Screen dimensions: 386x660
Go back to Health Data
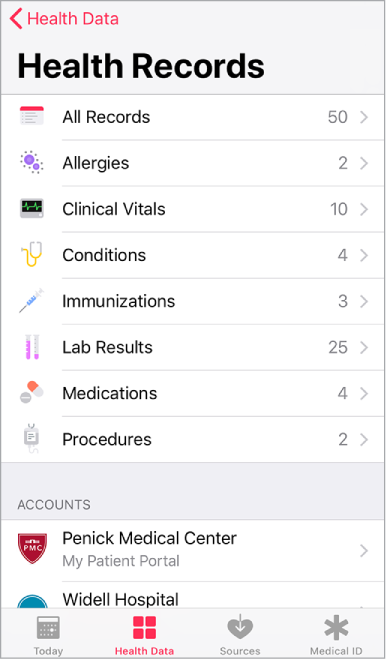pyautogui.click(x=64, y=19)
